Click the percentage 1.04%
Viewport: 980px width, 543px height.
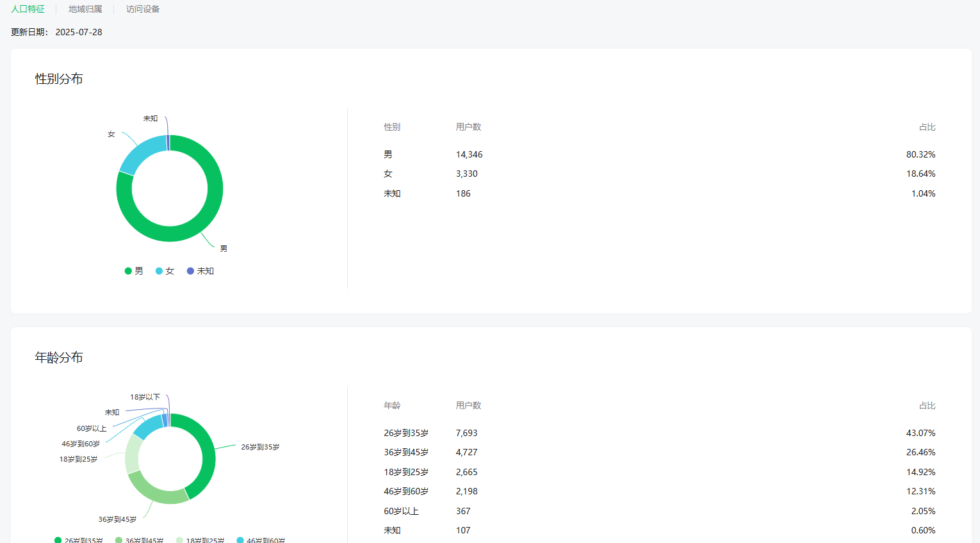pos(924,193)
